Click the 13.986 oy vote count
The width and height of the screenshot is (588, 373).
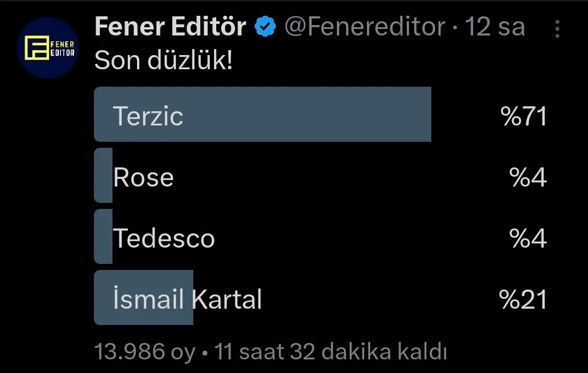pyautogui.click(x=145, y=352)
